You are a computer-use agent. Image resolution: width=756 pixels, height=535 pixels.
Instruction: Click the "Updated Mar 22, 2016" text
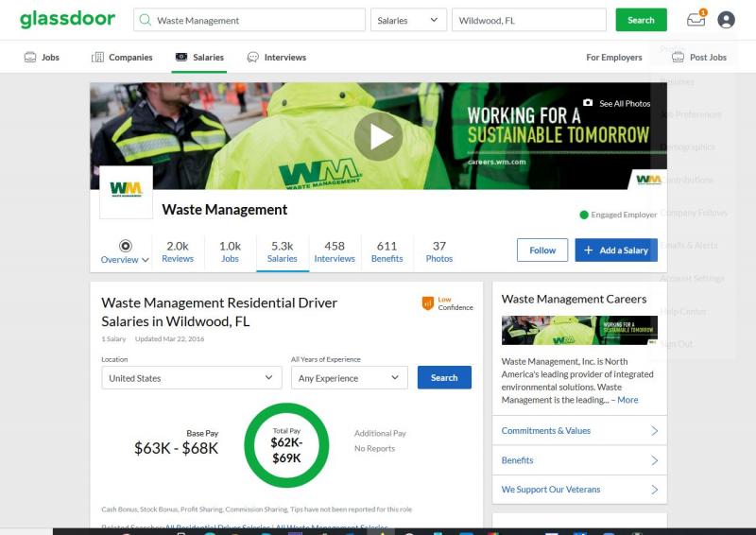click(170, 339)
